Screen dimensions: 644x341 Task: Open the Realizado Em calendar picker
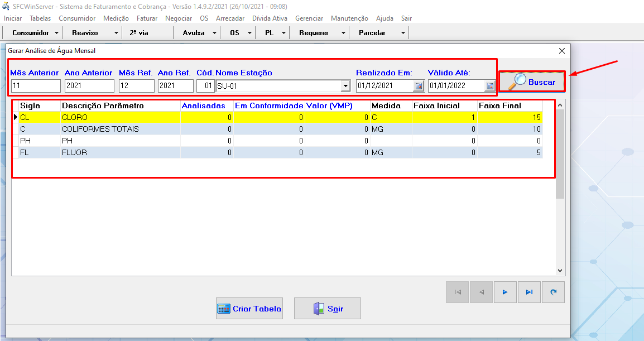(419, 86)
